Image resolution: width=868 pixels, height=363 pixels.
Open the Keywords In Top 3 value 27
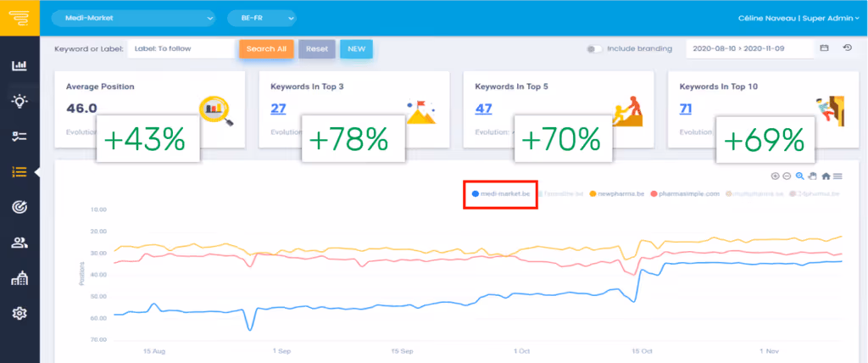tap(278, 108)
